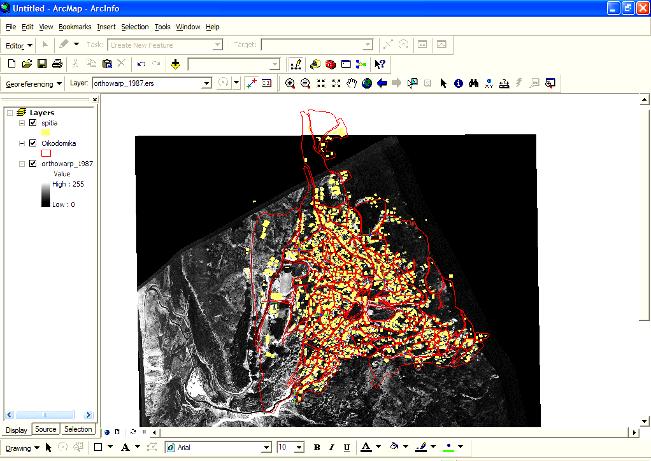Select the Select Elements arrow tool
The image size is (651, 461).
coord(443,83)
